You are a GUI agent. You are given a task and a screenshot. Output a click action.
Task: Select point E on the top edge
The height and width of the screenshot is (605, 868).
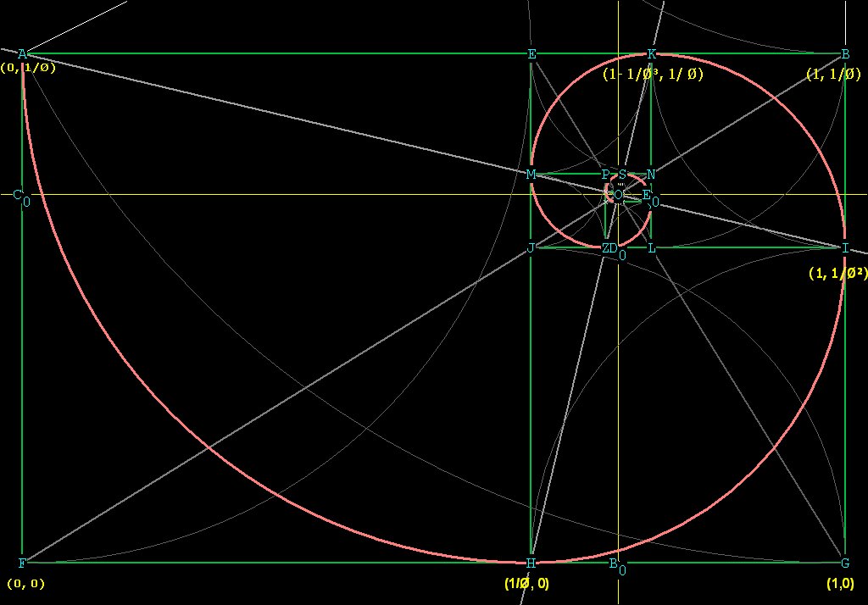pyautogui.click(x=531, y=53)
